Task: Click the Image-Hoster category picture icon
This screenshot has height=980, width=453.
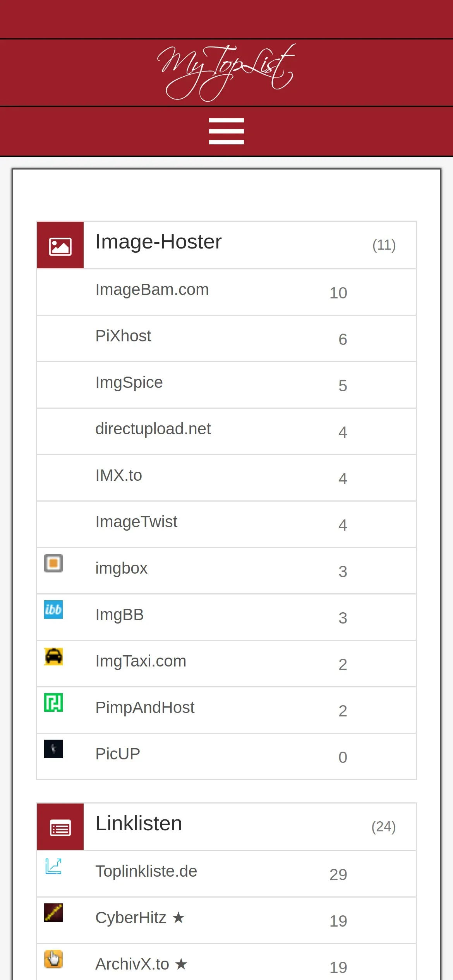Action: coord(60,245)
